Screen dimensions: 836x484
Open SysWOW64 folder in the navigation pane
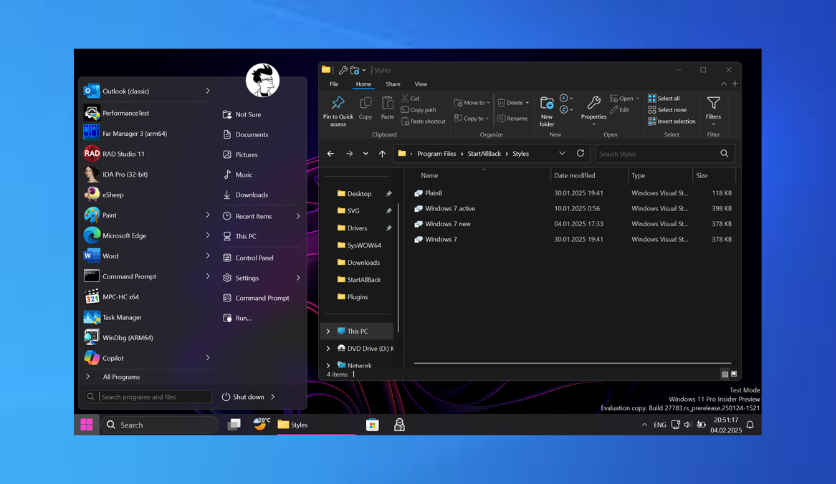point(359,245)
